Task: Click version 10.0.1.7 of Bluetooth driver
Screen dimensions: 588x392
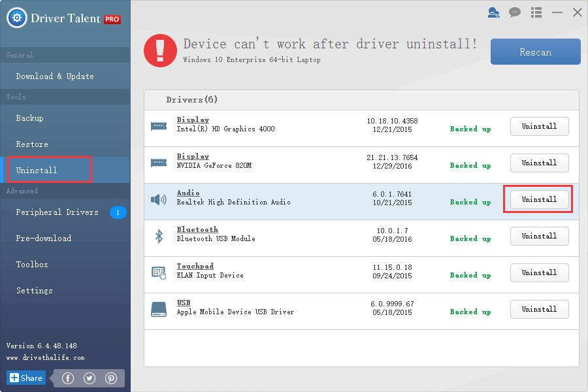Action: (x=392, y=231)
